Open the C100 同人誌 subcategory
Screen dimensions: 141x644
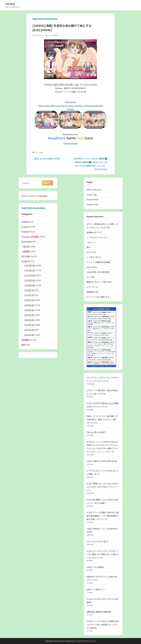coord(29,266)
